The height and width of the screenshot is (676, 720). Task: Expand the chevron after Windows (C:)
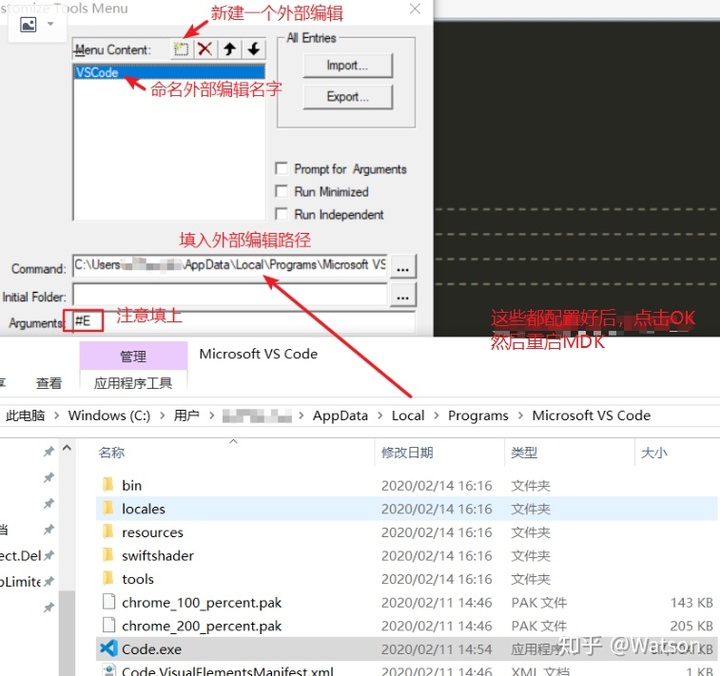[163, 416]
